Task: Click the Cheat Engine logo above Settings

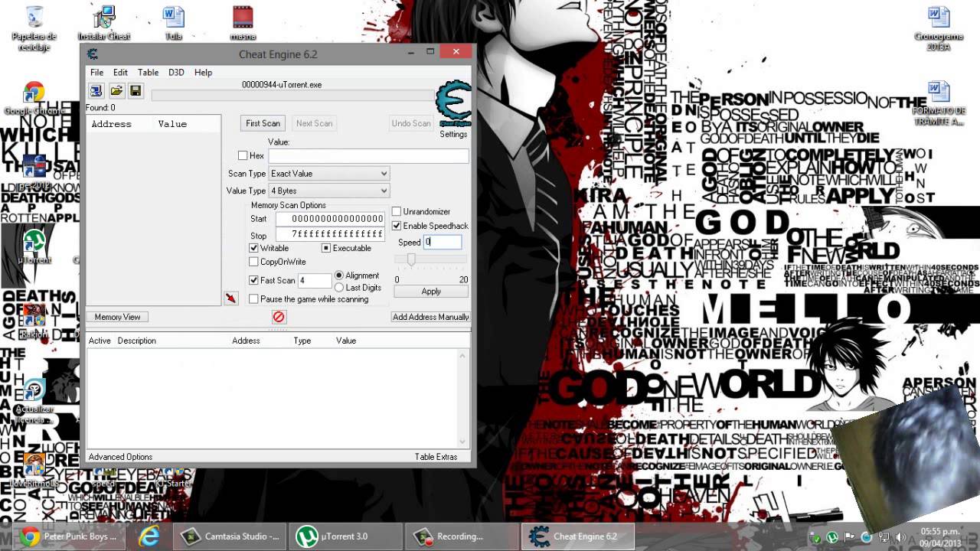Action: [x=453, y=104]
